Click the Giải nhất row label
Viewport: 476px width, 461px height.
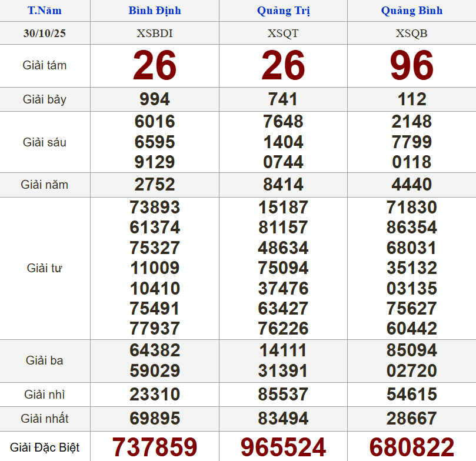45,419
